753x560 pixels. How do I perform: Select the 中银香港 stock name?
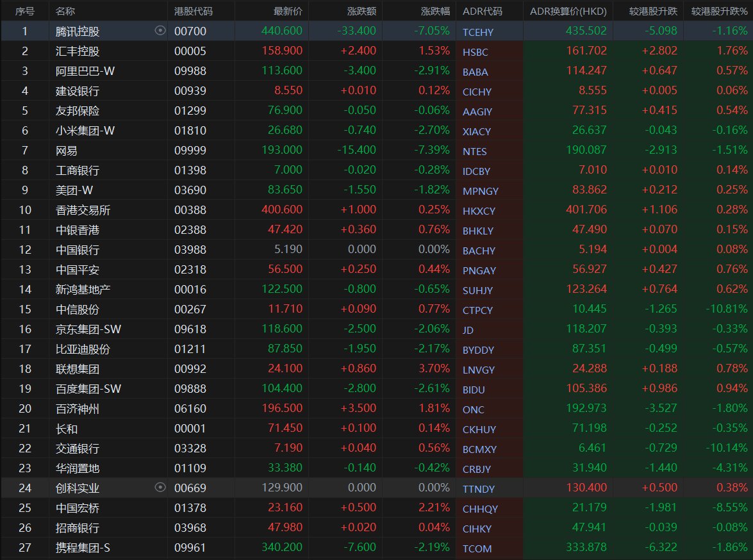point(78,230)
